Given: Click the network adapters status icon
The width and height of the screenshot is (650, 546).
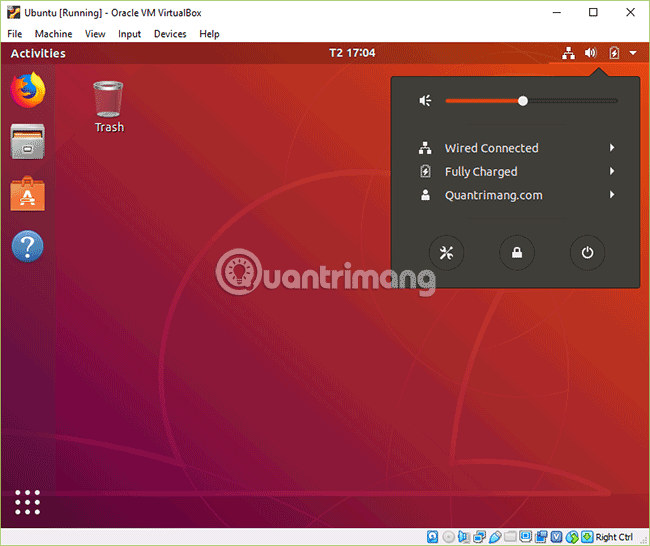Looking at the screenshot, I should pos(479,537).
